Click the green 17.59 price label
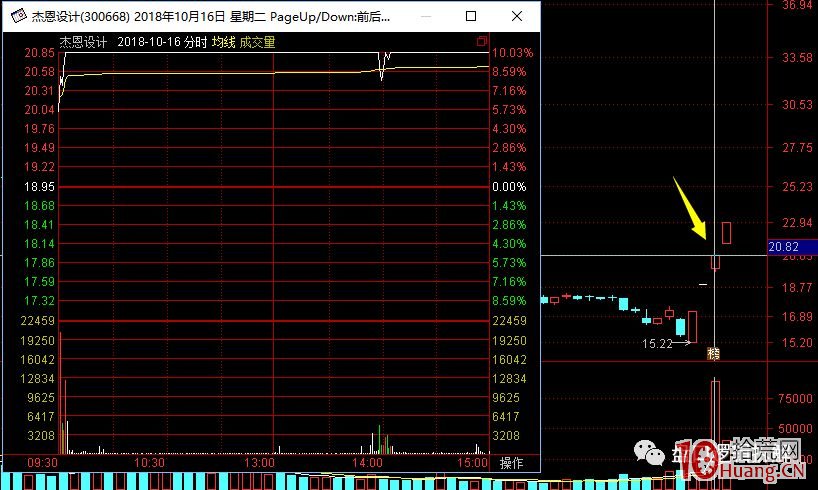The height and width of the screenshot is (490, 818). coord(40,282)
